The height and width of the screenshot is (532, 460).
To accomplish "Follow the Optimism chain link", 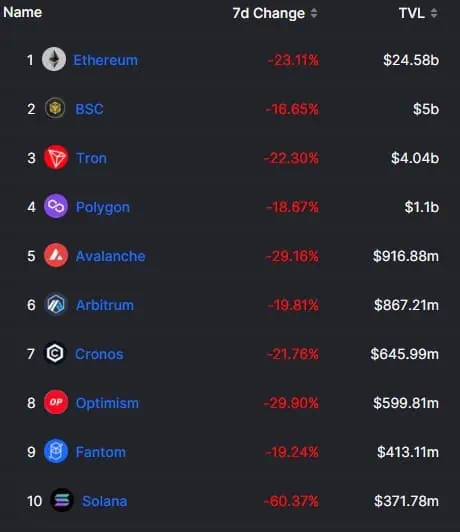I will (x=107, y=403).
